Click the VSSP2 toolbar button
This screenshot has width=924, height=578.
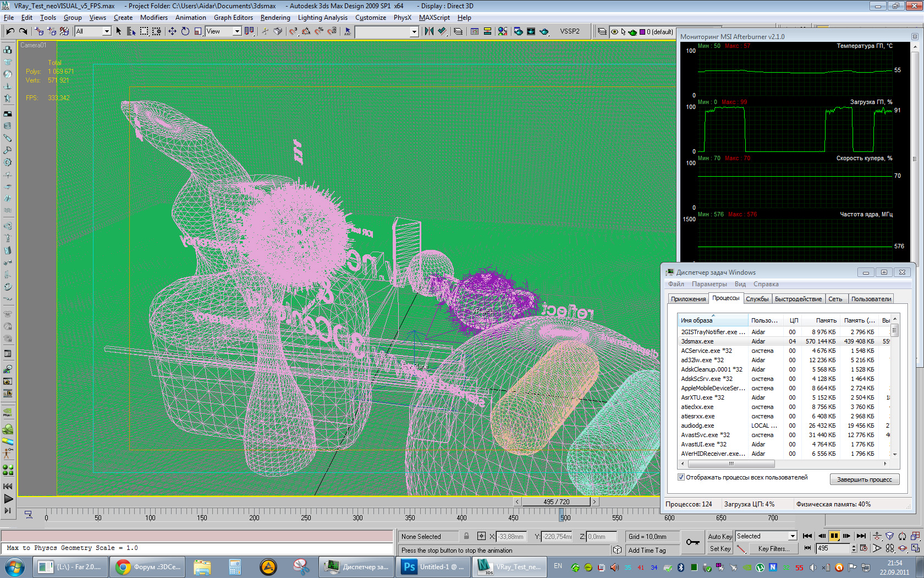pos(570,31)
